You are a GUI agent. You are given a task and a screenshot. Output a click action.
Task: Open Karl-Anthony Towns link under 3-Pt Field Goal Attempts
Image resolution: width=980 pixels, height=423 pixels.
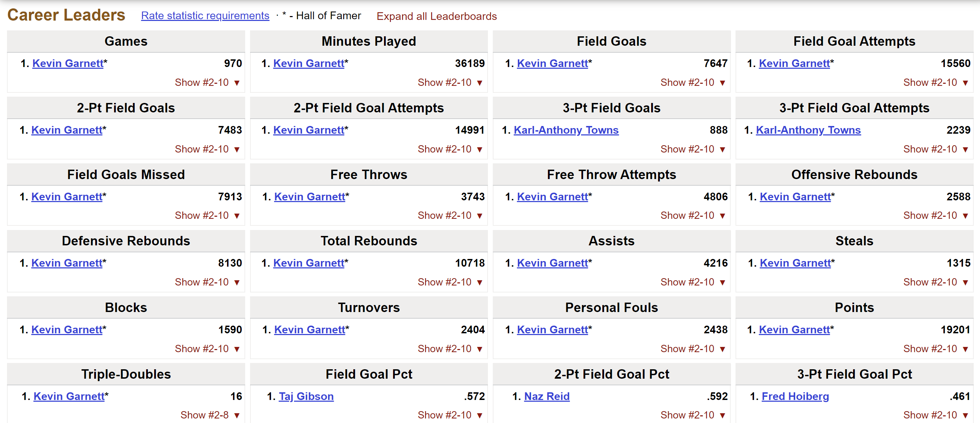[x=808, y=130]
